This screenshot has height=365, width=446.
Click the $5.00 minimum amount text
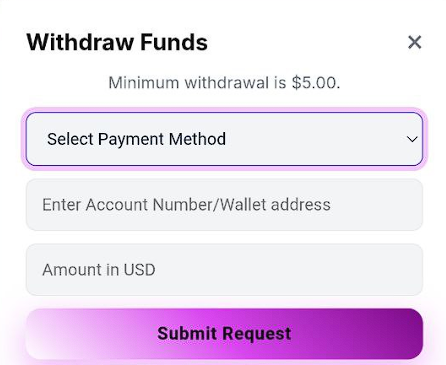(x=316, y=83)
